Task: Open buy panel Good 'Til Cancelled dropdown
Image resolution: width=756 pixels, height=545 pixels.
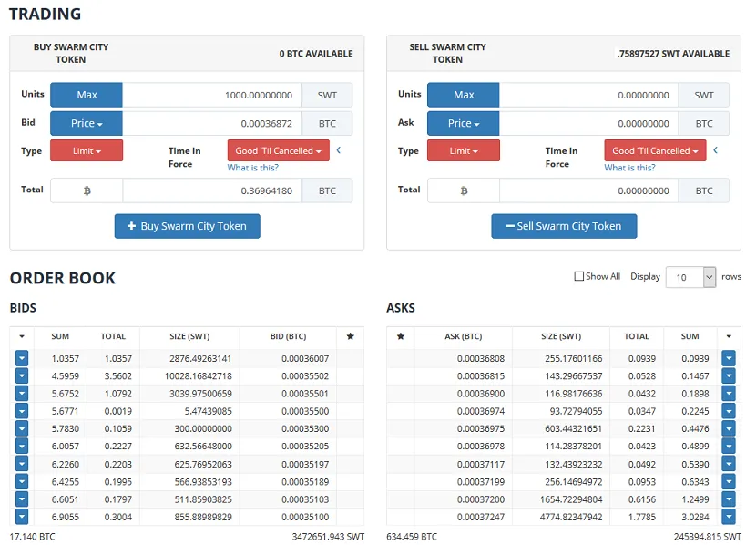Action: tap(278, 151)
